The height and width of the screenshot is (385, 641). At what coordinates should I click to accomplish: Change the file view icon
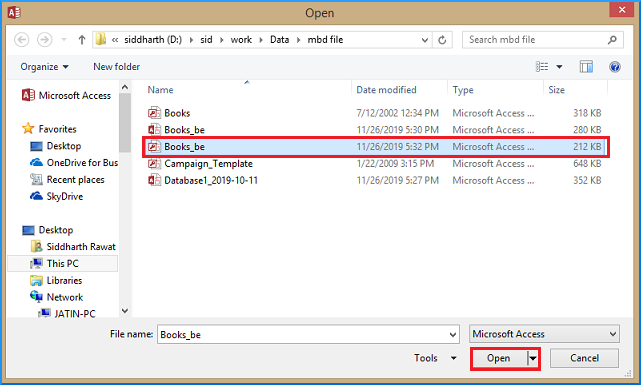(542, 67)
